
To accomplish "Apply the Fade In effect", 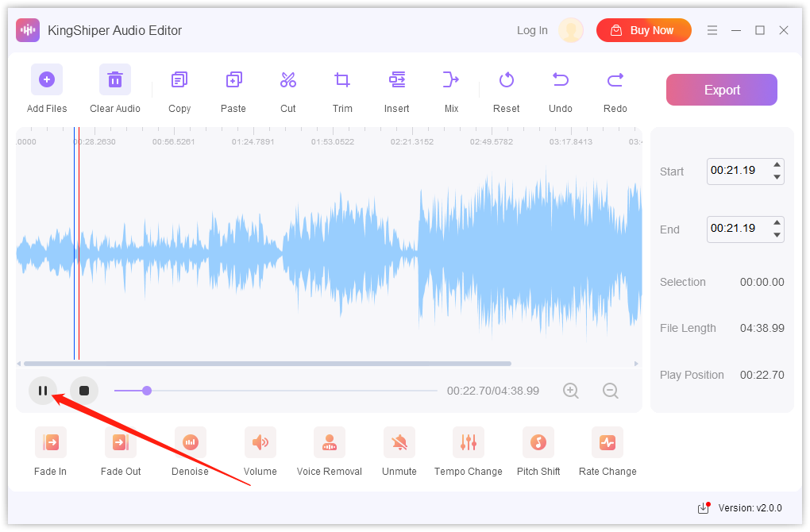I will pyautogui.click(x=51, y=442).
